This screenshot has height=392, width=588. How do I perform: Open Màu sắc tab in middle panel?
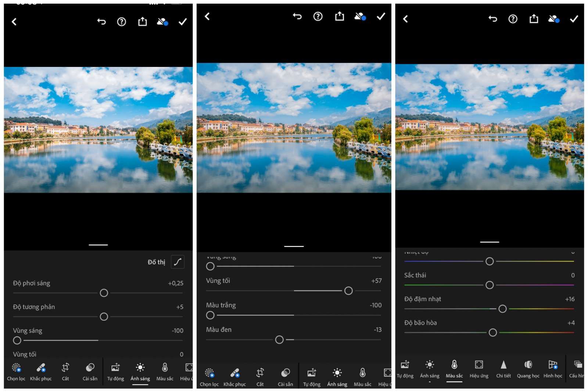point(362,377)
